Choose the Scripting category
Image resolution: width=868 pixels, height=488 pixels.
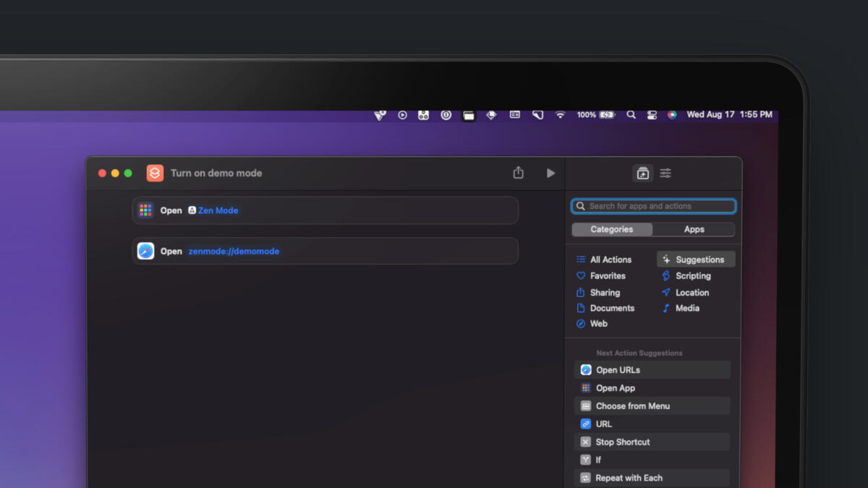coord(692,276)
